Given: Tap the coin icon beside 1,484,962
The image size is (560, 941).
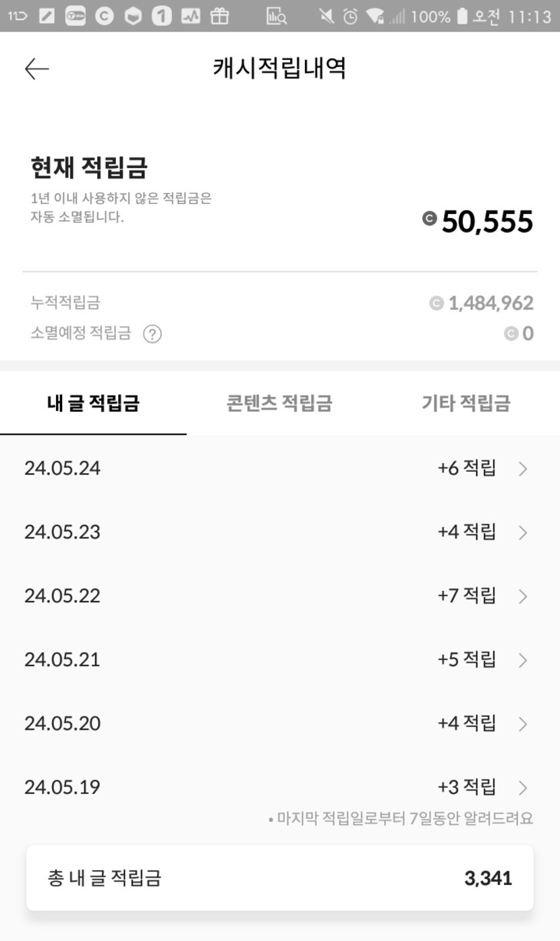Looking at the screenshot, I should pyautogui.click(x=437, y=304).
